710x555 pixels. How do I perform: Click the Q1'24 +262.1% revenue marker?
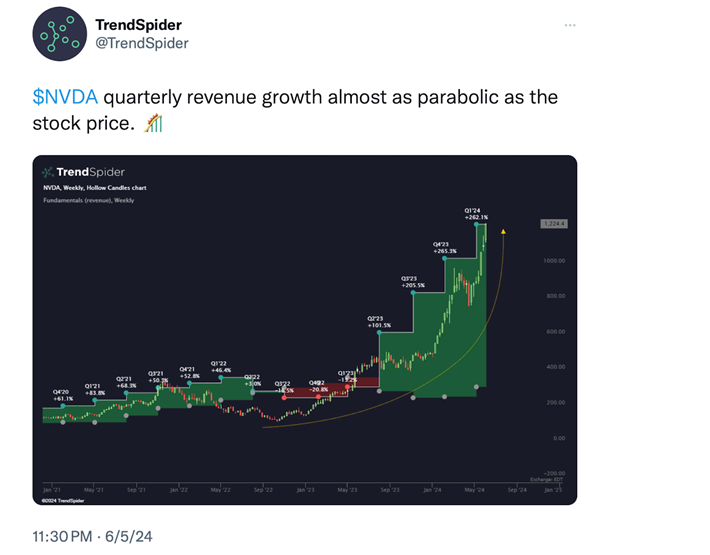pyautogui.click(x=476, y=213)
